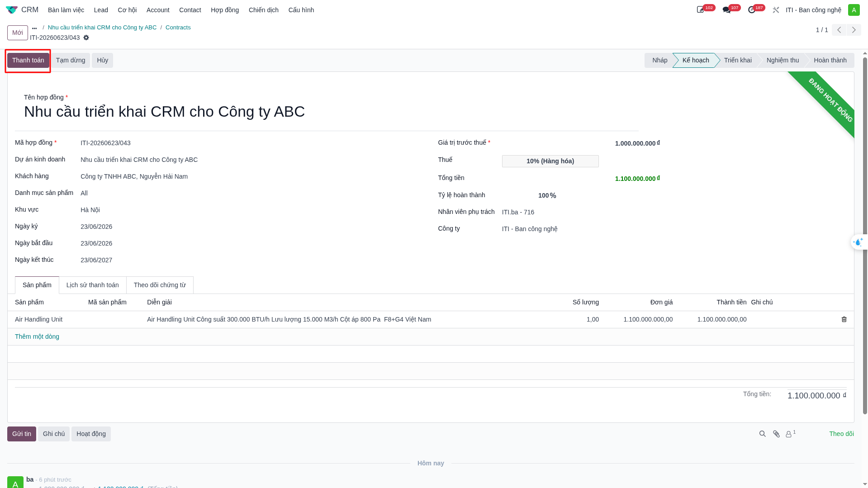Open Chiến dịch menu
The height and width of the screenshot is (488, 868).
point(264,10)
